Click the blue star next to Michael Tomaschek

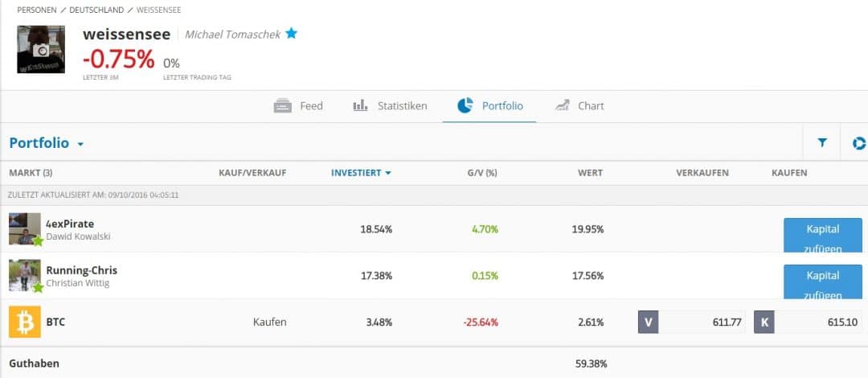pos(291,34)
